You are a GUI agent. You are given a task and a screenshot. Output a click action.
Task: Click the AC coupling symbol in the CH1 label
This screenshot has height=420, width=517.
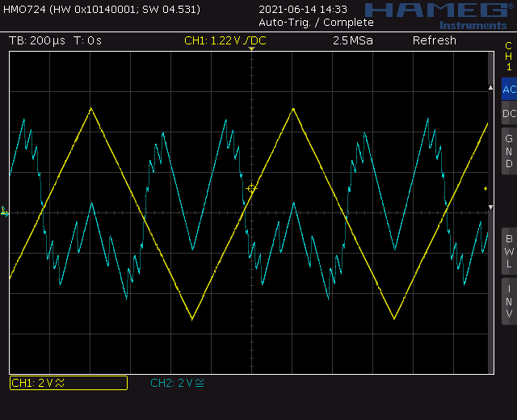[x=61, y=383]
